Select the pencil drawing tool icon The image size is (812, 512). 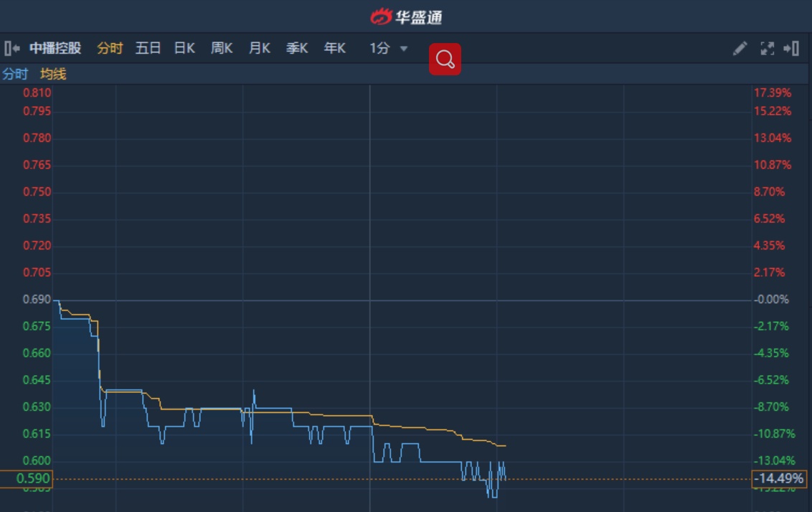point(740,49)
